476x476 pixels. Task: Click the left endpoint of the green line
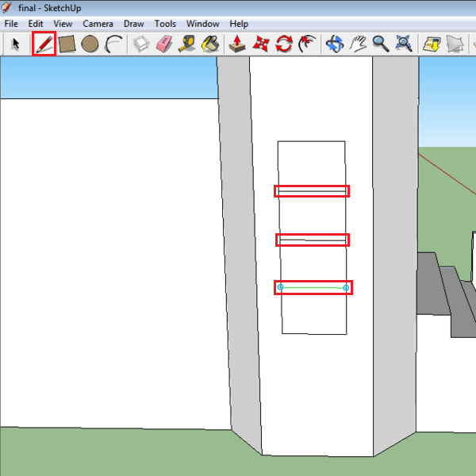[x=281, y=287]
